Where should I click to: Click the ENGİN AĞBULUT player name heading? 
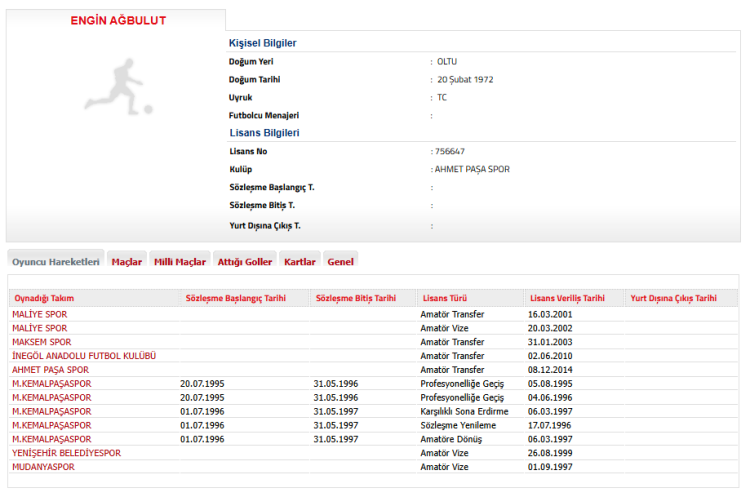coord(118,21)
